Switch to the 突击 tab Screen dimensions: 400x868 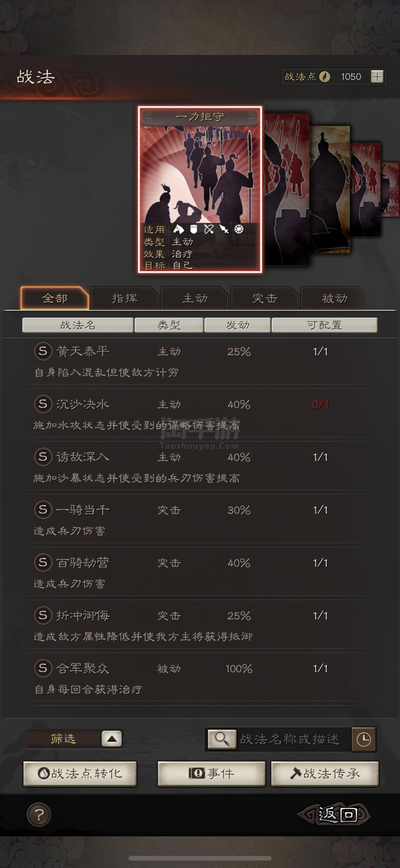pos(264,298)
